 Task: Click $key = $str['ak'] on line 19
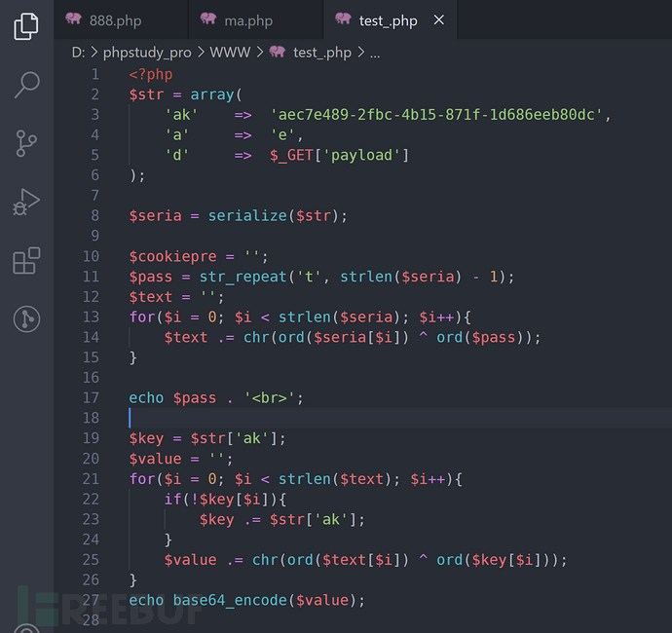click(204, 438)
